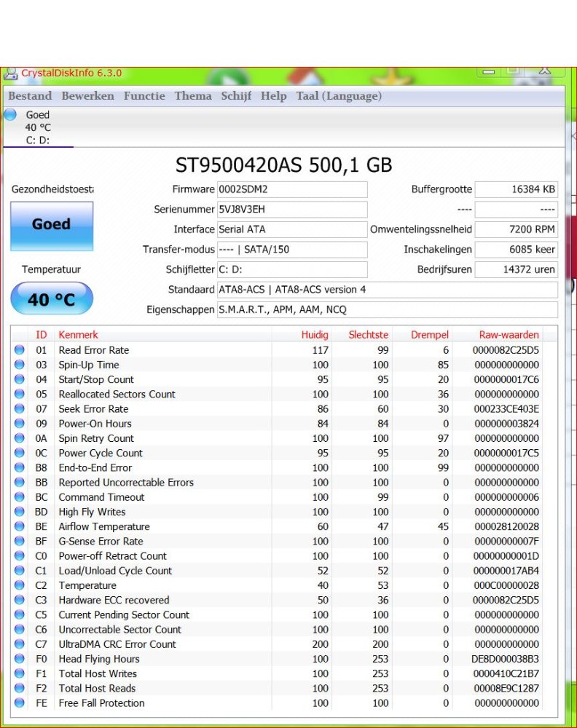Click the Kenmerk column header
This screenshot has width=577, height=728.
78,335
